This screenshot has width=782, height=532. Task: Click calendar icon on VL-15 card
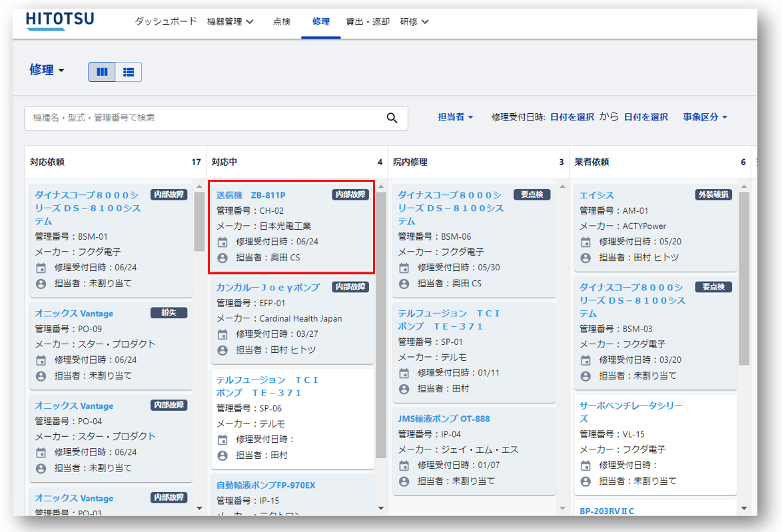point(586,465)
